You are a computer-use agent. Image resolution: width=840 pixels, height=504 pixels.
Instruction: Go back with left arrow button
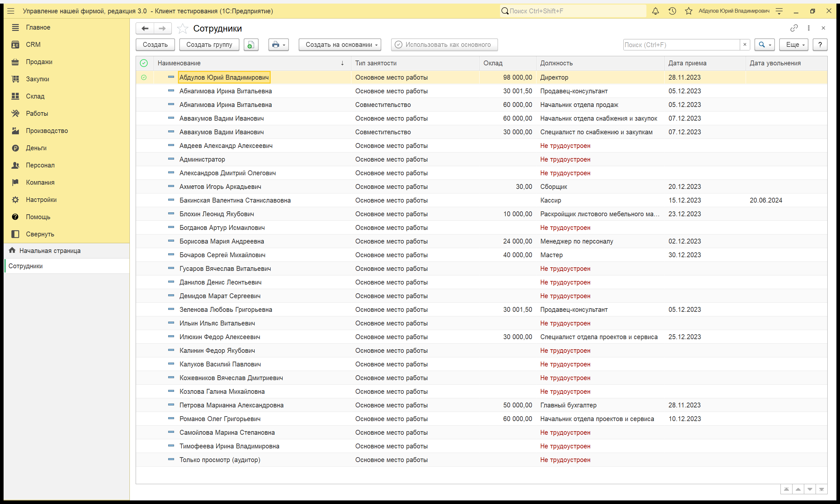click(x=145, y=29)
